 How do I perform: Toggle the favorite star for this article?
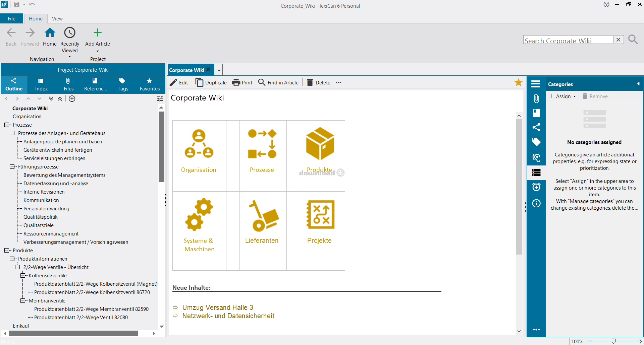(x=518, y=82)
